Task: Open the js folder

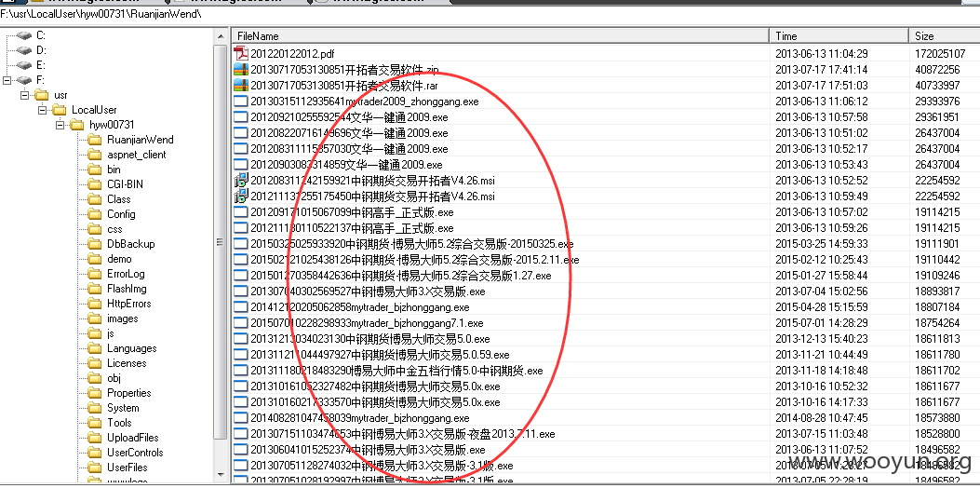Action: point(110,333)
